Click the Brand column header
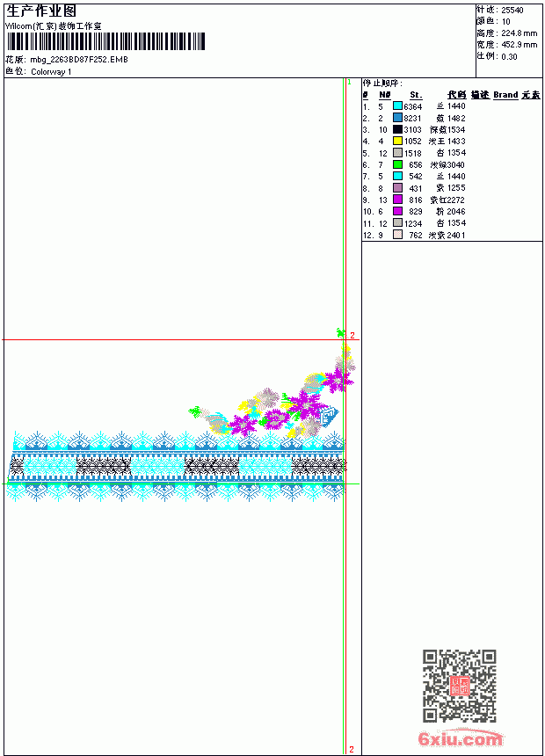Viewport: 545px width, 756px height. tap(505, 95)
